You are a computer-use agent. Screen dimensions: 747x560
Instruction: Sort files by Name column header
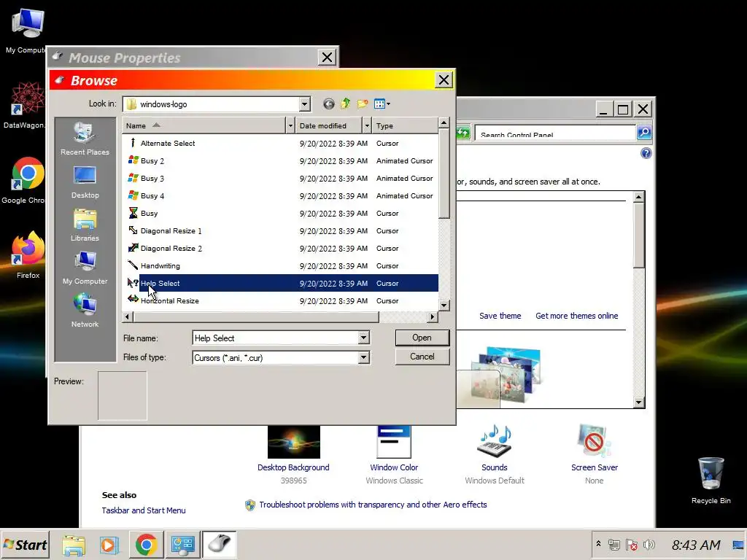pos(204,125)
